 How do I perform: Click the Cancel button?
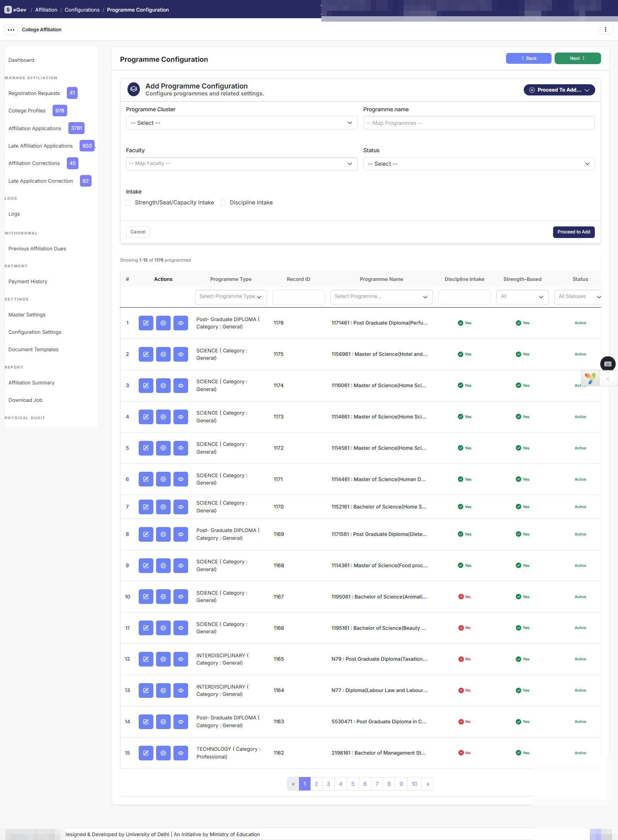click(x=138, y=232)
